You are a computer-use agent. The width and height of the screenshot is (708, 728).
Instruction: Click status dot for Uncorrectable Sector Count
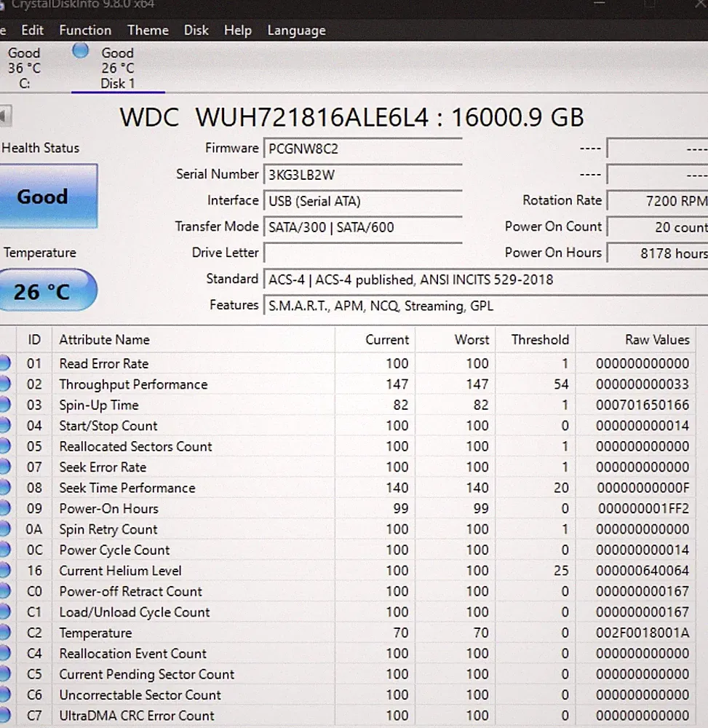4,695
